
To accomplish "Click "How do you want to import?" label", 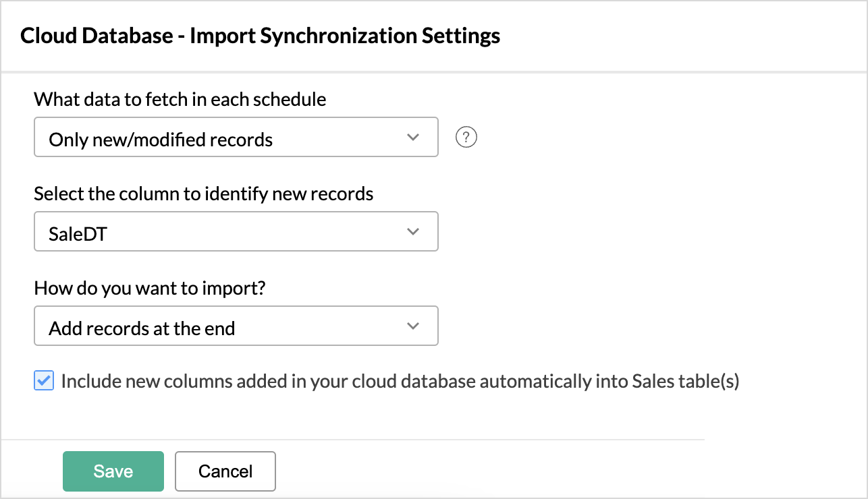I will pyautogui.click(x=150, y=289).
